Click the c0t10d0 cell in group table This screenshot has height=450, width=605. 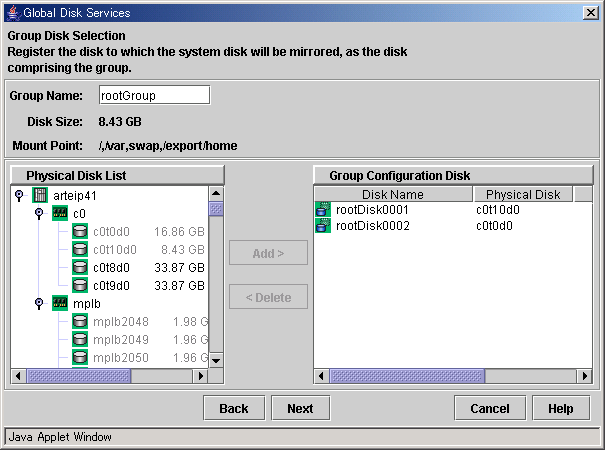[498, 210]
